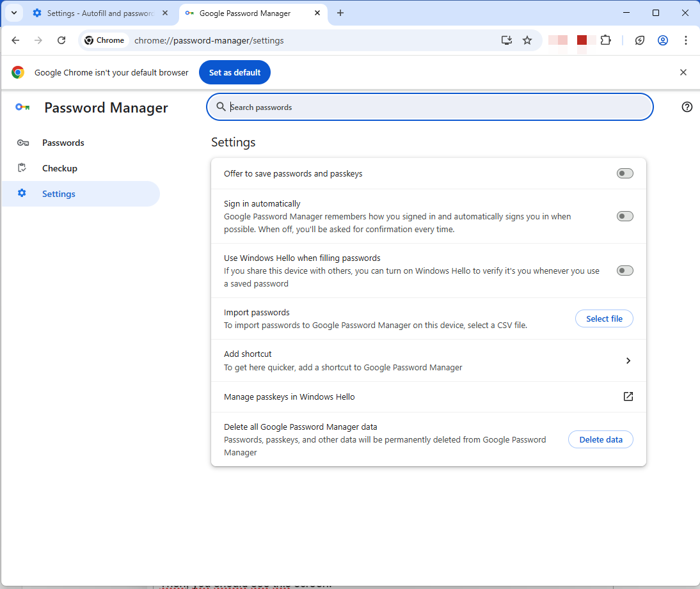Select Settings in sidebar
Viewport: 700px width, 589px height.
coord(81,194)
